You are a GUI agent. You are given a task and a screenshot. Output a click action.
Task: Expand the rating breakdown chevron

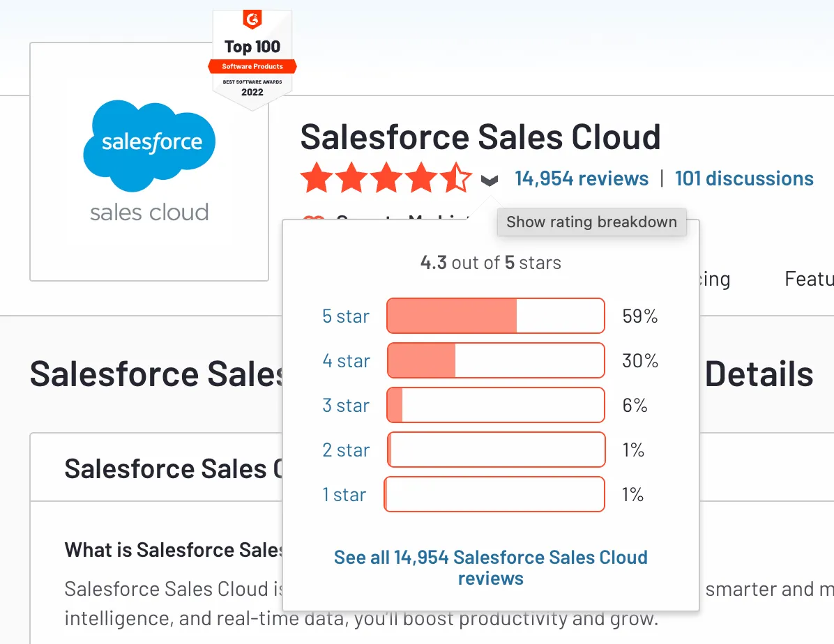(x=490, y=181)
